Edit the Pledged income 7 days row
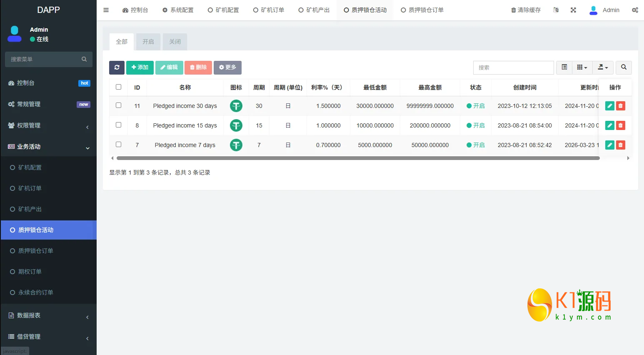Image resolution: width=644 pixels, height=355 pixels. point(609,145)
